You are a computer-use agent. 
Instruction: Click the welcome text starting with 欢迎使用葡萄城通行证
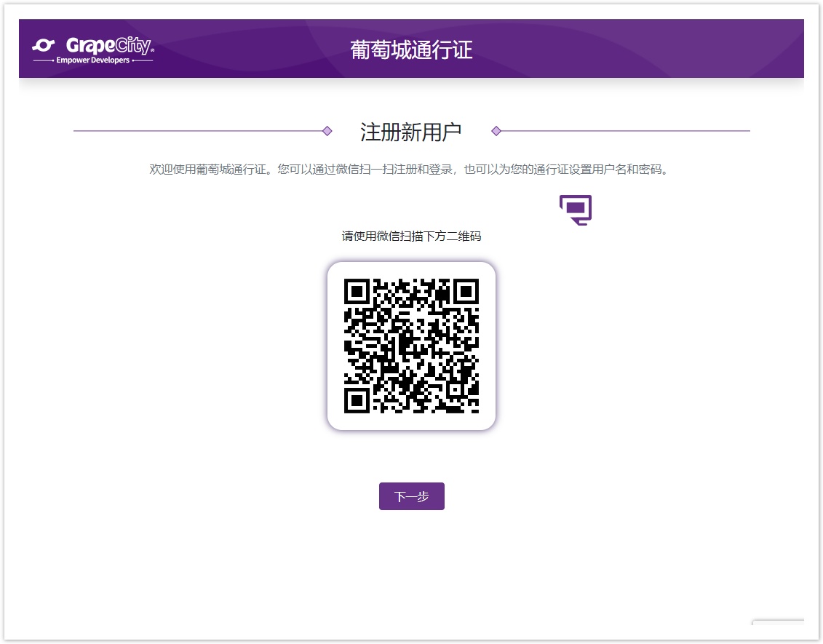408,170
